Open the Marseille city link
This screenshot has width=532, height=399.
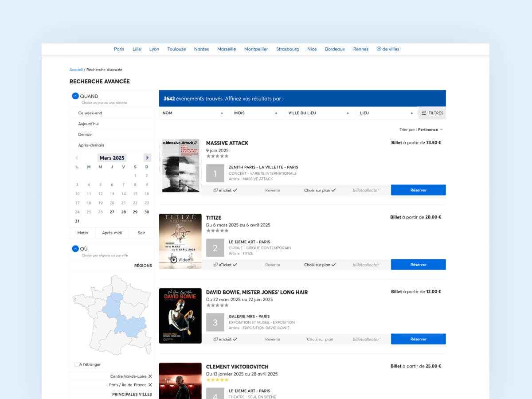[227, 49]
